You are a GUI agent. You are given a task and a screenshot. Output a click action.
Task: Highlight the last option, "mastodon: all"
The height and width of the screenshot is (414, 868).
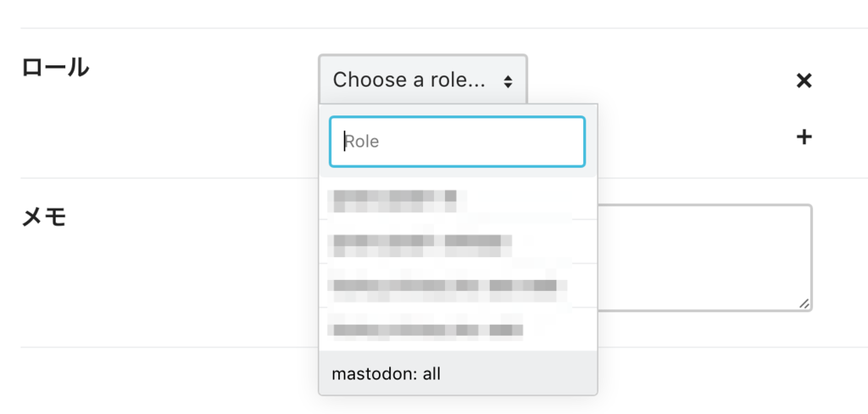point(387,373)
